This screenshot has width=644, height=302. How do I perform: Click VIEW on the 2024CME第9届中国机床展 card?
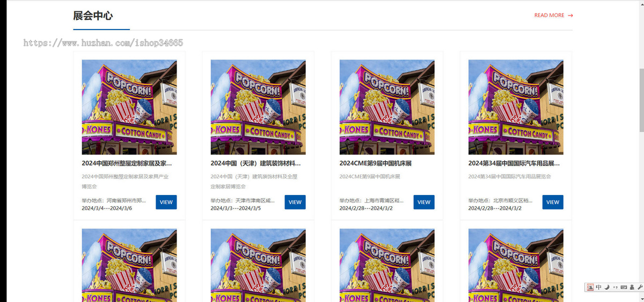[x=424, y=202]
